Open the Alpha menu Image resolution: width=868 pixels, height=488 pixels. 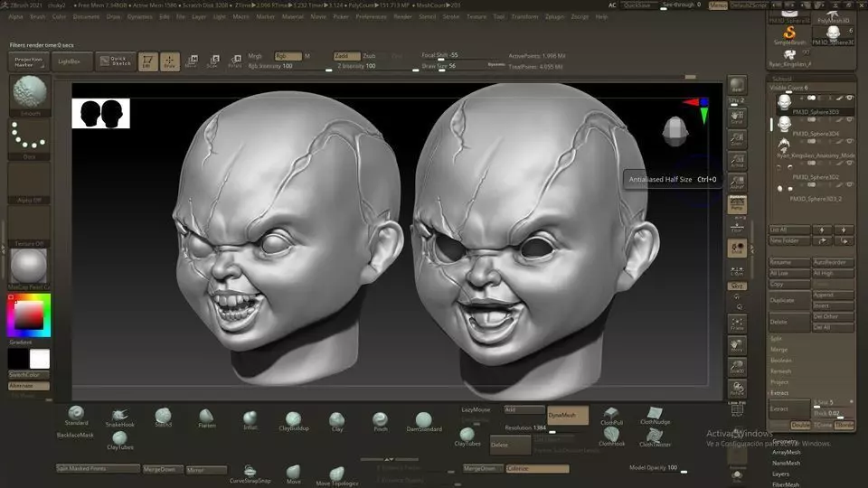click(15, 16)
